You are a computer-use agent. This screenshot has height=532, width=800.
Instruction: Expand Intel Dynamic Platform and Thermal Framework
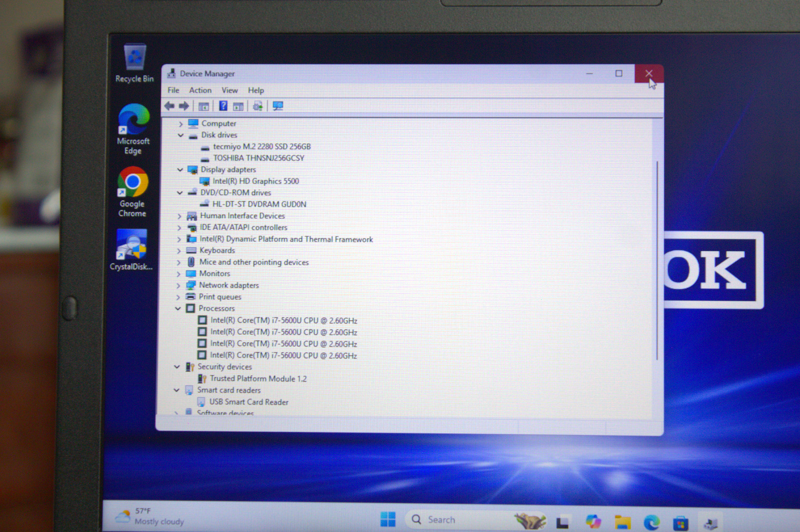(179, 239)
